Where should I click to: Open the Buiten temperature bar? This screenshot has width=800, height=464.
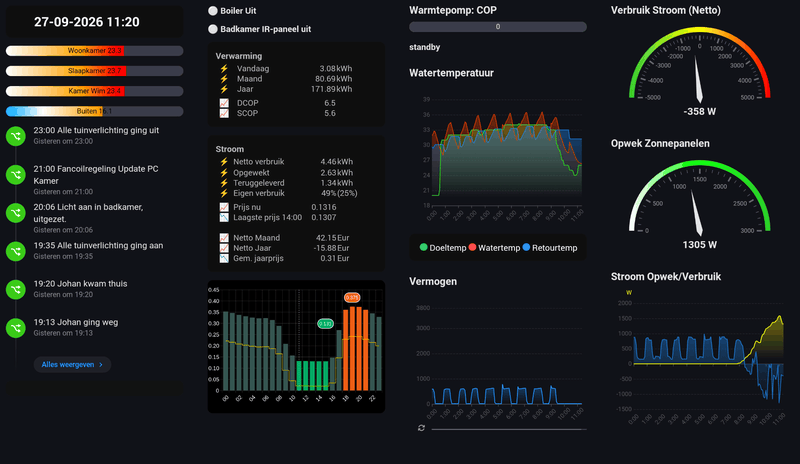[x=94, y=111]
